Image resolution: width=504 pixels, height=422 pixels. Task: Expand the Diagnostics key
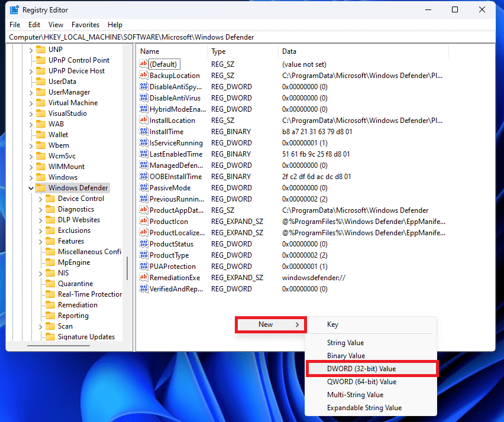click(40, 209)
